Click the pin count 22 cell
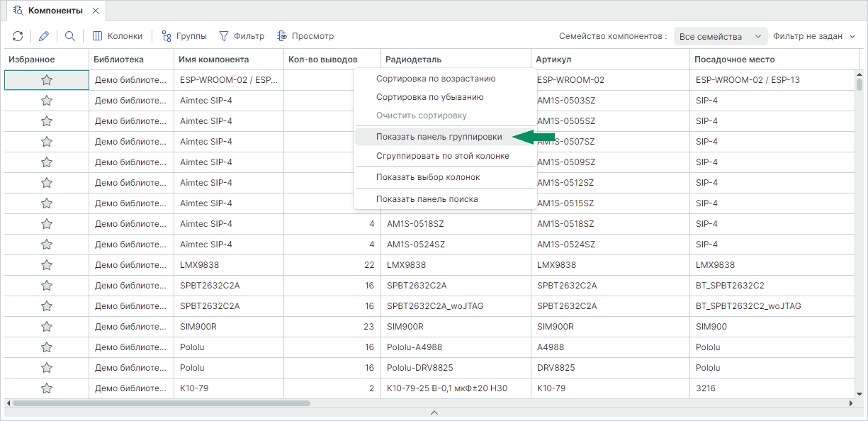This screenshot has width=868, height=421. tap(332, 265)
